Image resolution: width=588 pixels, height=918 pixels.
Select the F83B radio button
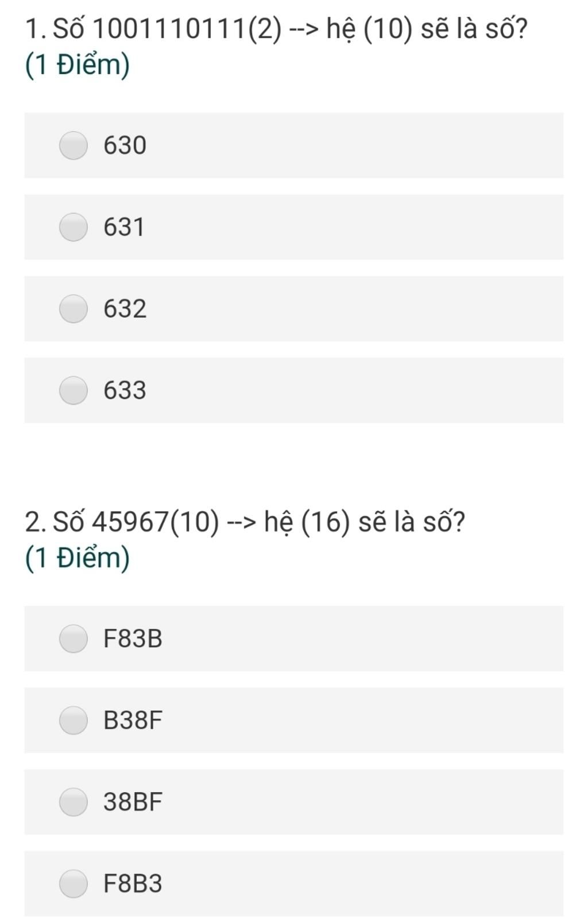tap(73, 638)
